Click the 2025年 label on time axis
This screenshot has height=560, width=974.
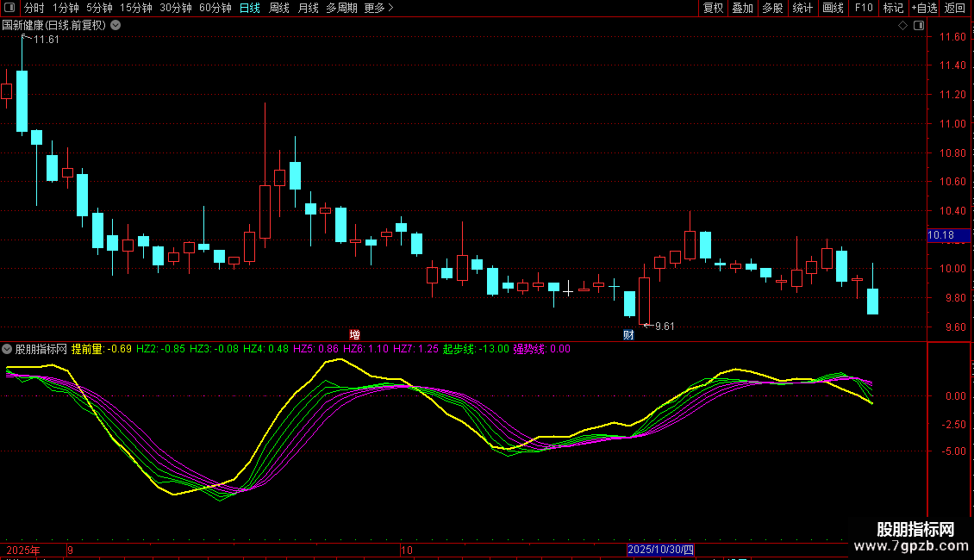point(23,550)
